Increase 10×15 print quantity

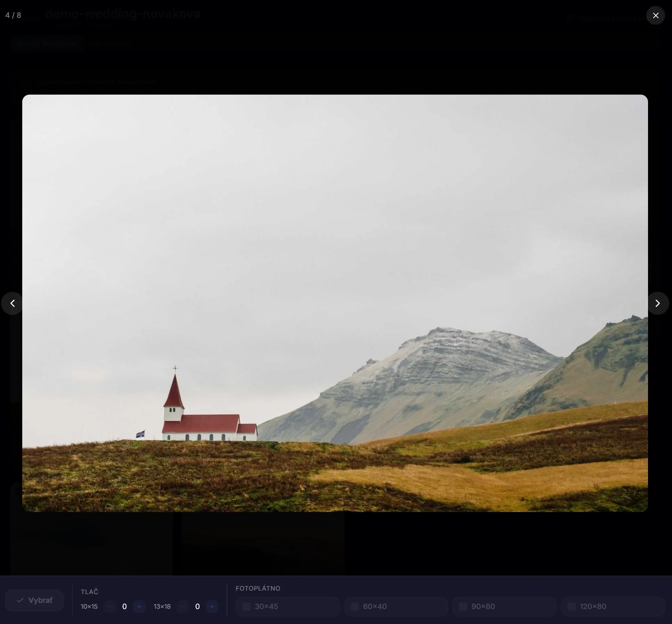point(139,607)
